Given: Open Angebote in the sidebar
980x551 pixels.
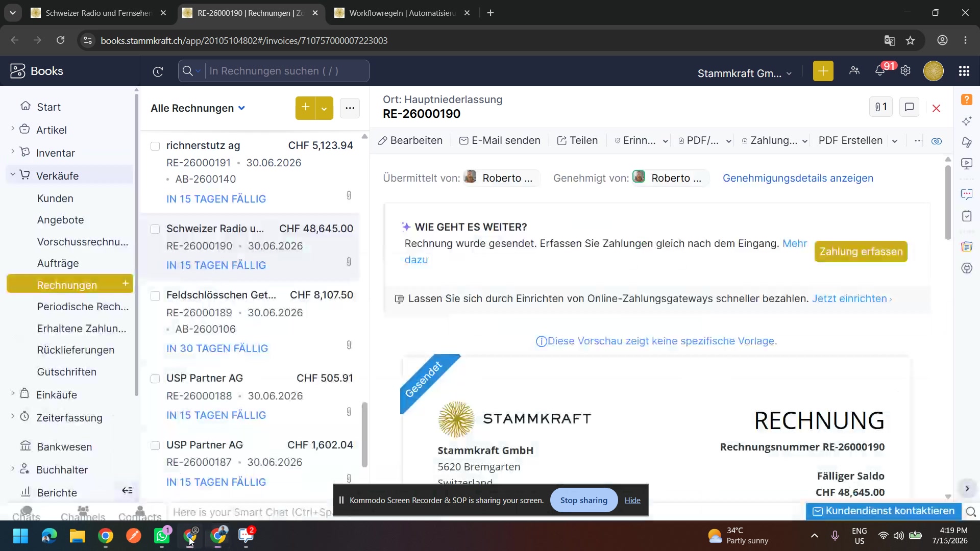Looking at the screenshot, I should coord(60,220).
